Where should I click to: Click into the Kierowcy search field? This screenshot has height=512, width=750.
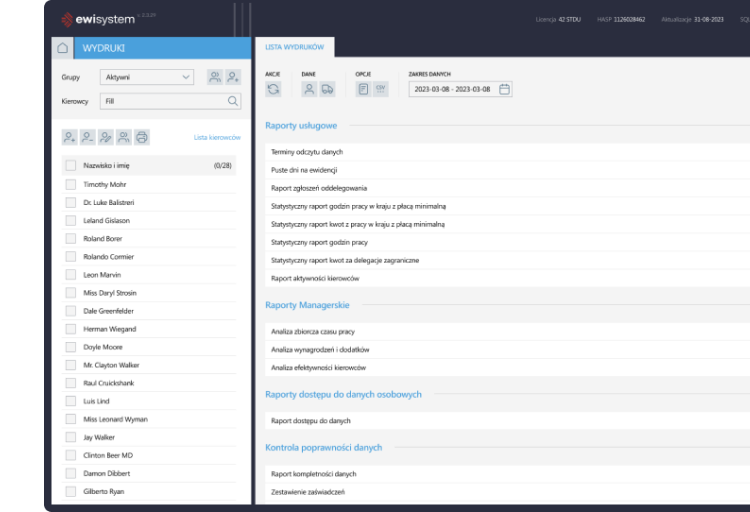pyautogui.click(x=160, y=101)
